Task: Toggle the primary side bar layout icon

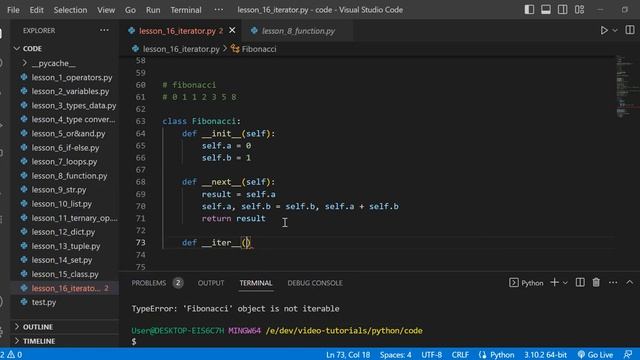Action: 529,9
